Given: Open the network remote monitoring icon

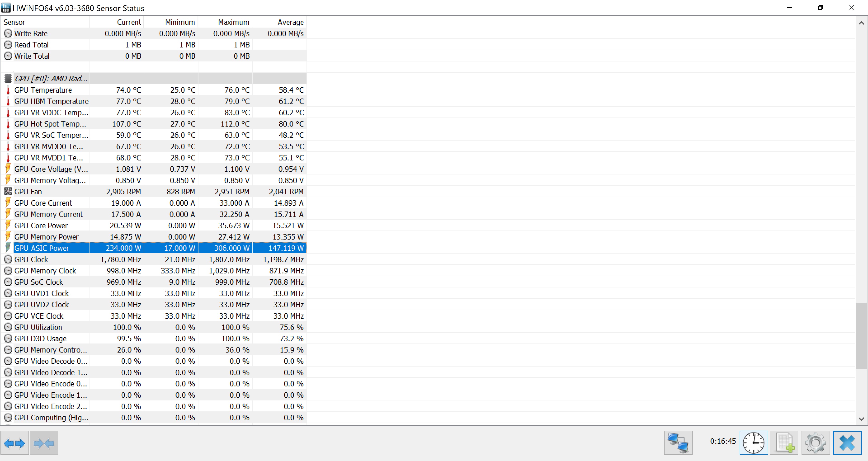Looking at the screenshot, I should 678,443.
